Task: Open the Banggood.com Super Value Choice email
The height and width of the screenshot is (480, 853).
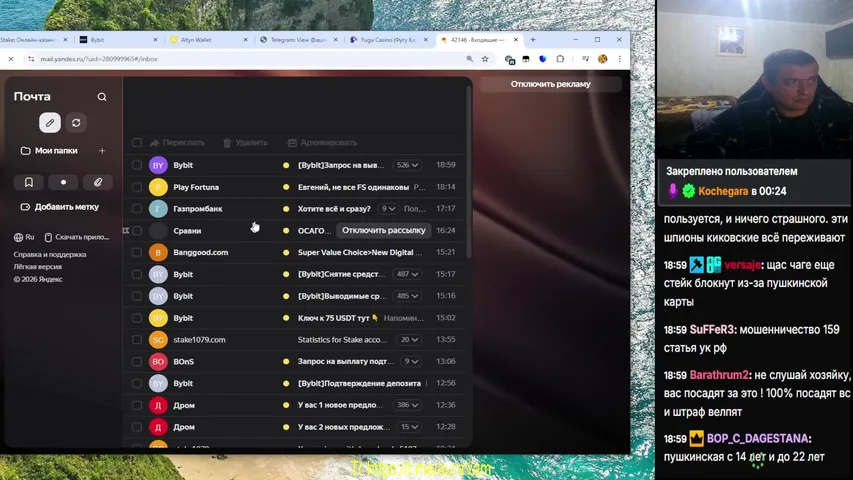Action: (355, 253)
